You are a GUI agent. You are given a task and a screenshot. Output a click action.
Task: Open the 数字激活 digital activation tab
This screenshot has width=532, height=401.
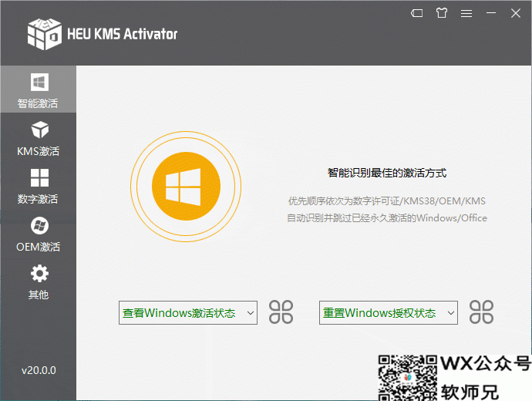coord(38,187)
